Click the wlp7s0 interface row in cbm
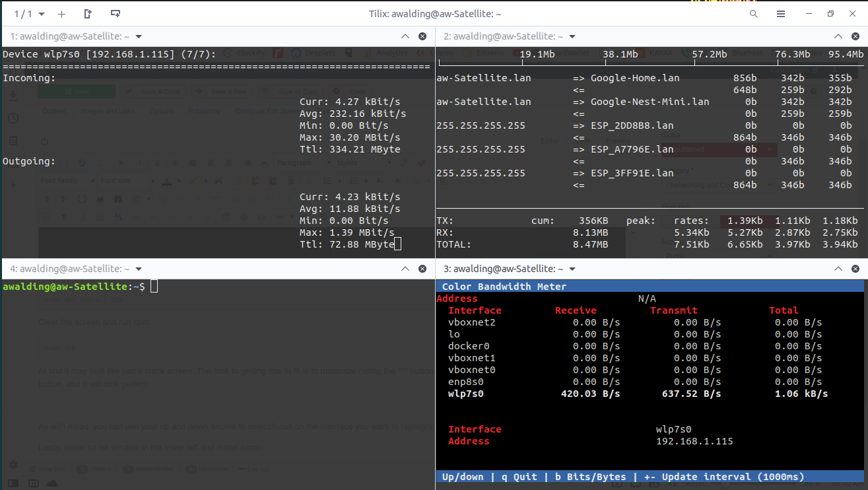Viewport: 868px width, 490px height. 466,394
